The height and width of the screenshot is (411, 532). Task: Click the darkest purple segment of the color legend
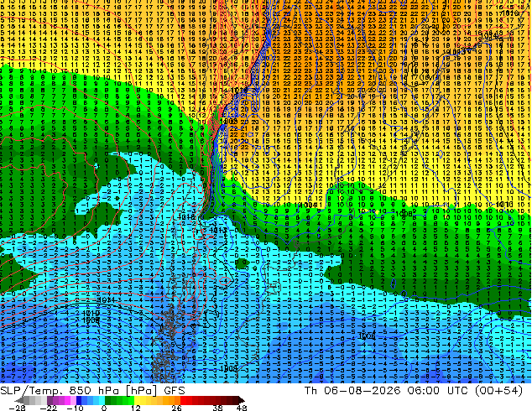coord(50,400)
